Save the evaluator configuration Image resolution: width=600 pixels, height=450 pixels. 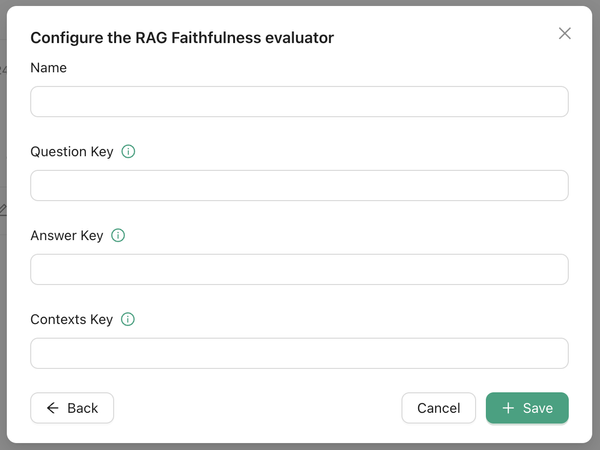(527, 408)
